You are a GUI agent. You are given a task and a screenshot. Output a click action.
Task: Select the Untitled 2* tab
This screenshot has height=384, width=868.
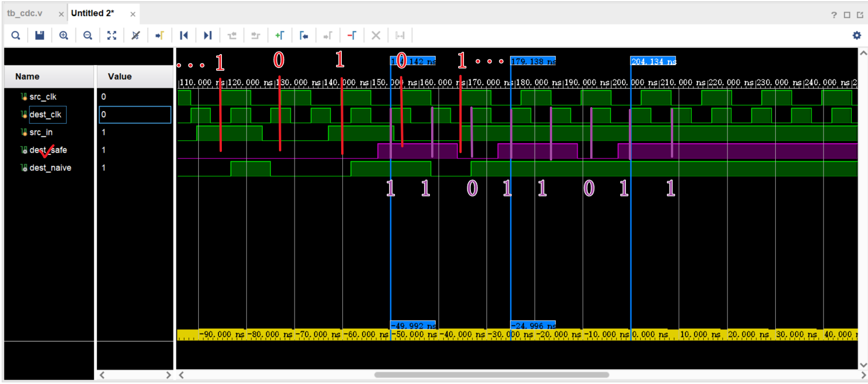(93, 13)
